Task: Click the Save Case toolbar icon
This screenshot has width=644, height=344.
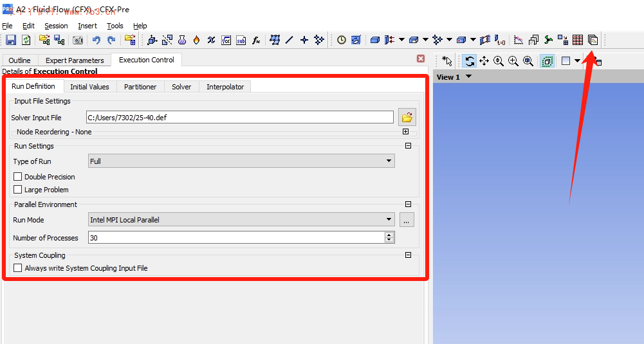Action: [x=11, y=40]
